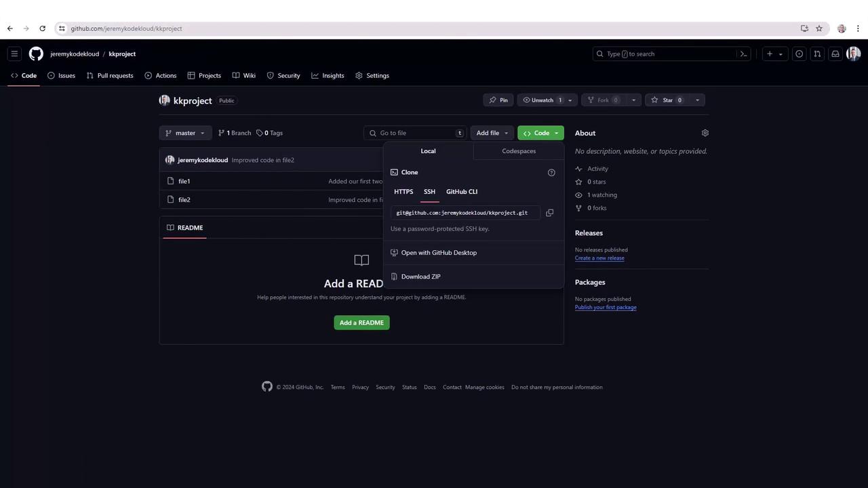This screenshot has height=488, width=868.
Task: Open the browser three-dot menu
Action: click(x=858, y=28)
